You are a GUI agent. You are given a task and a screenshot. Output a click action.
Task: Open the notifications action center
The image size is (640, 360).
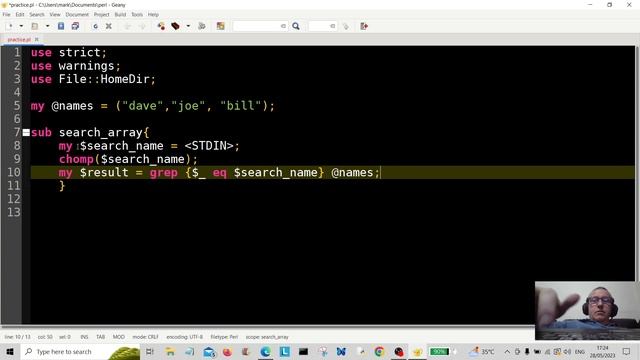pos(627,351)
